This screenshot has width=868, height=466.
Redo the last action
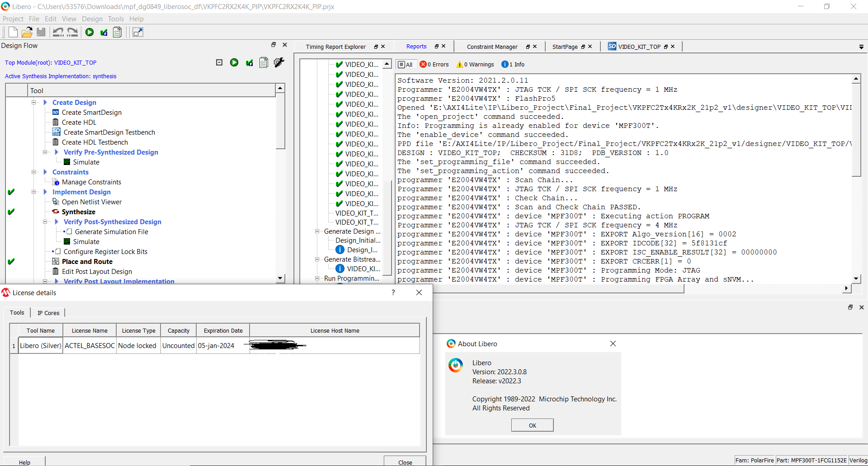click(x=71, y=32)
